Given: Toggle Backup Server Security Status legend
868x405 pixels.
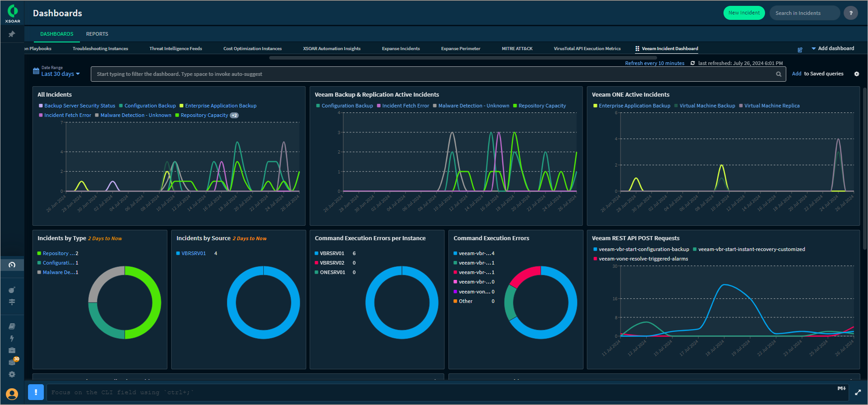Looking at the screenshot, I should click(x=77, y=106).
